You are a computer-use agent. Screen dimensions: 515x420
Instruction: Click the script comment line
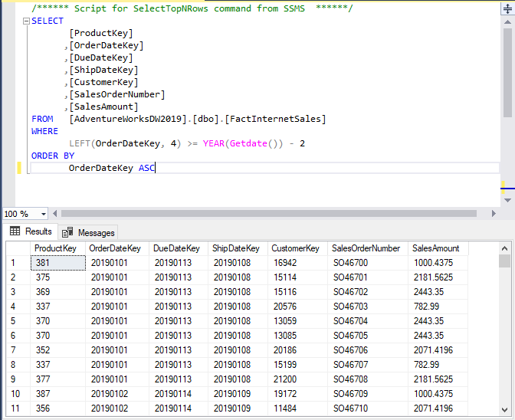pyautogui.click(x=192, y=8)
